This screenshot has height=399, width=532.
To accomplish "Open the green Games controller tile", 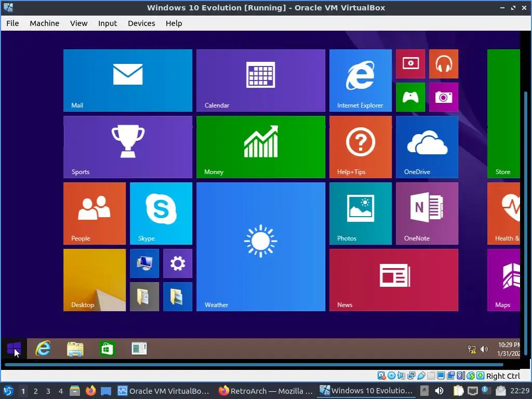I will [x=410, y=97].
